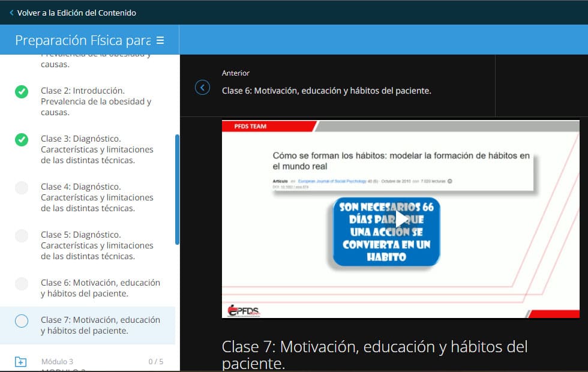The width and height of the screenshot is (588, 372).
Task: Expand the Módulo 3 section
Action: [x=58, y=362]
